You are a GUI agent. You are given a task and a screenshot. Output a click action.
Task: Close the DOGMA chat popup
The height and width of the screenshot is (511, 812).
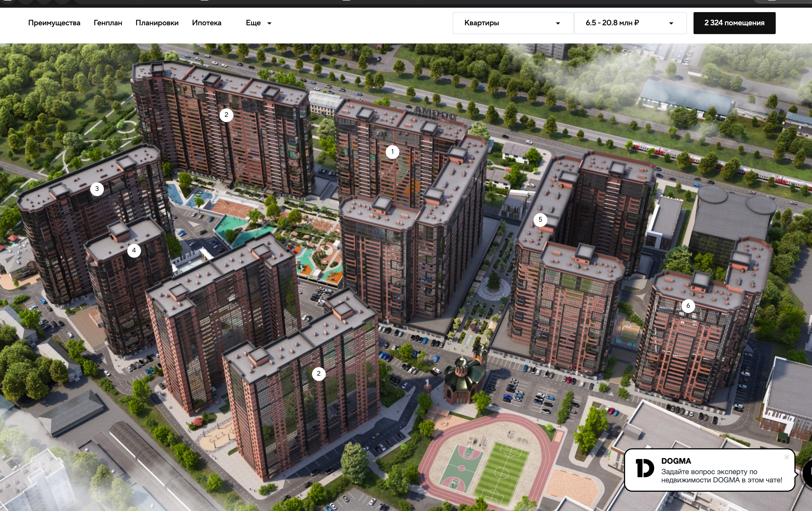pos(786,457)
